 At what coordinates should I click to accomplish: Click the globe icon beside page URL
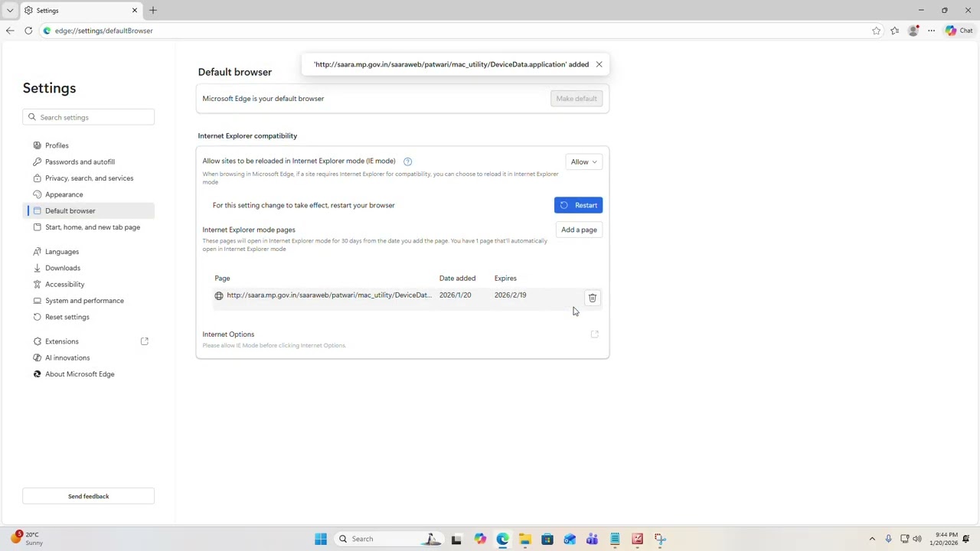(219, 295)
